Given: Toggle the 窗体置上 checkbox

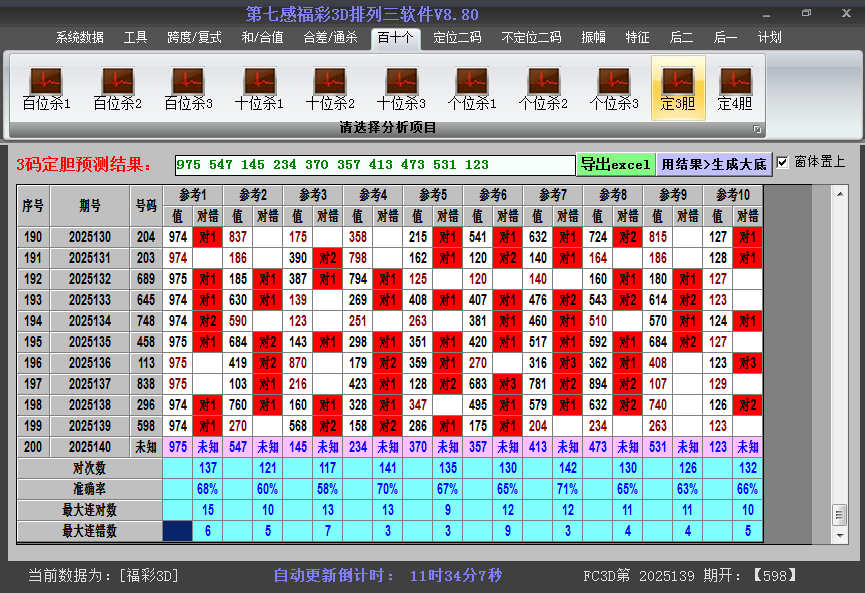Looking at the screenshot, I should (x=783, y=162).
